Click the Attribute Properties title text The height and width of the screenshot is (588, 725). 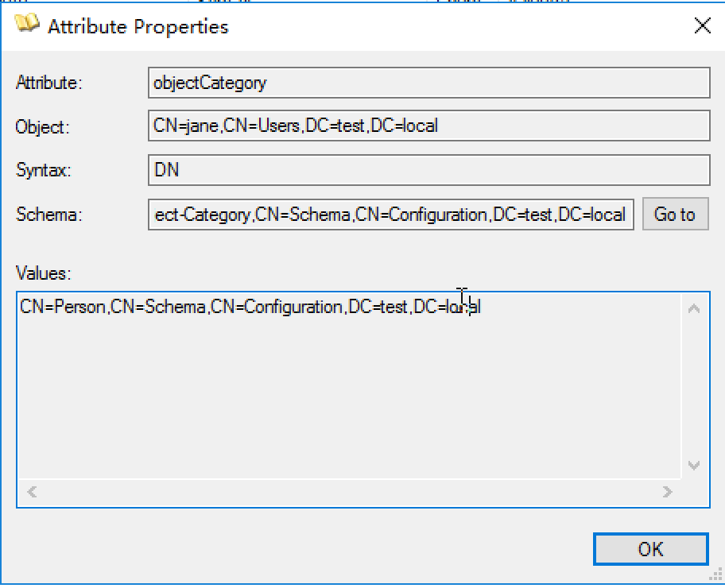tap(138, 27)
